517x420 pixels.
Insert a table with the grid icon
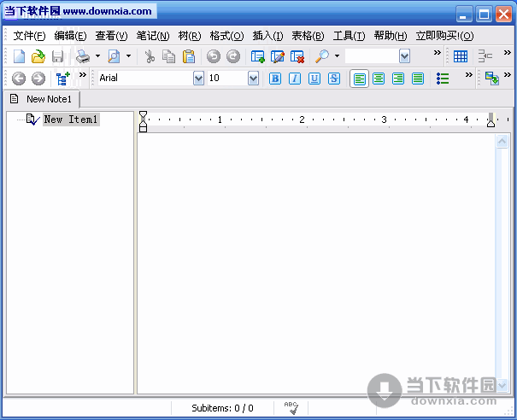click(x=461, y=56)
